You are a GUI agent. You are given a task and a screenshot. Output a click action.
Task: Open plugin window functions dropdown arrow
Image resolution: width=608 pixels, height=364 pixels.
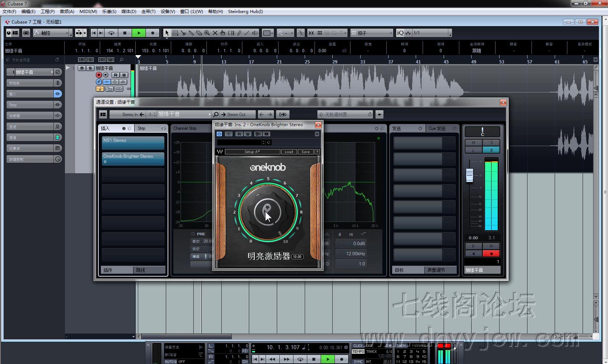(317, 134)
